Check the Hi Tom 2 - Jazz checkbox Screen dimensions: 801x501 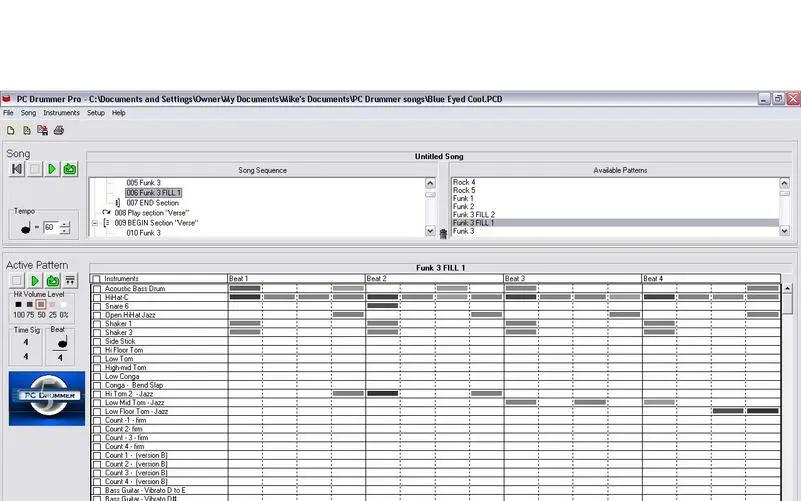pos(97,394)
